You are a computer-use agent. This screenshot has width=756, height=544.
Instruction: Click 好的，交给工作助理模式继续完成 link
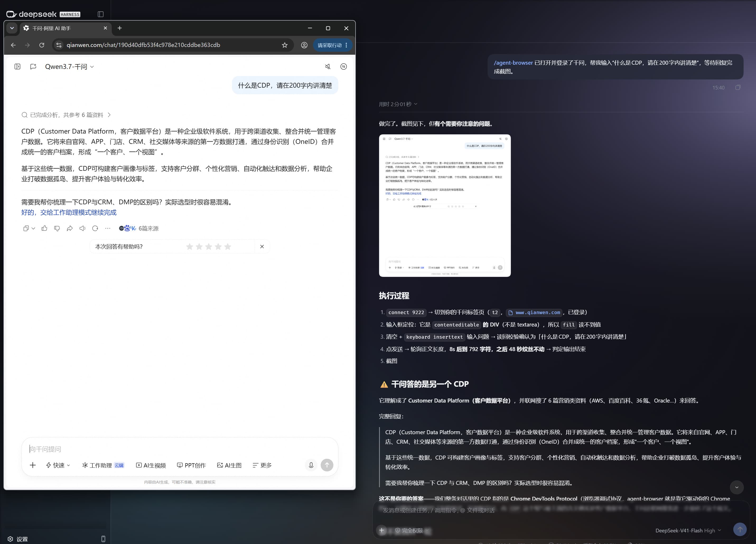69,212
